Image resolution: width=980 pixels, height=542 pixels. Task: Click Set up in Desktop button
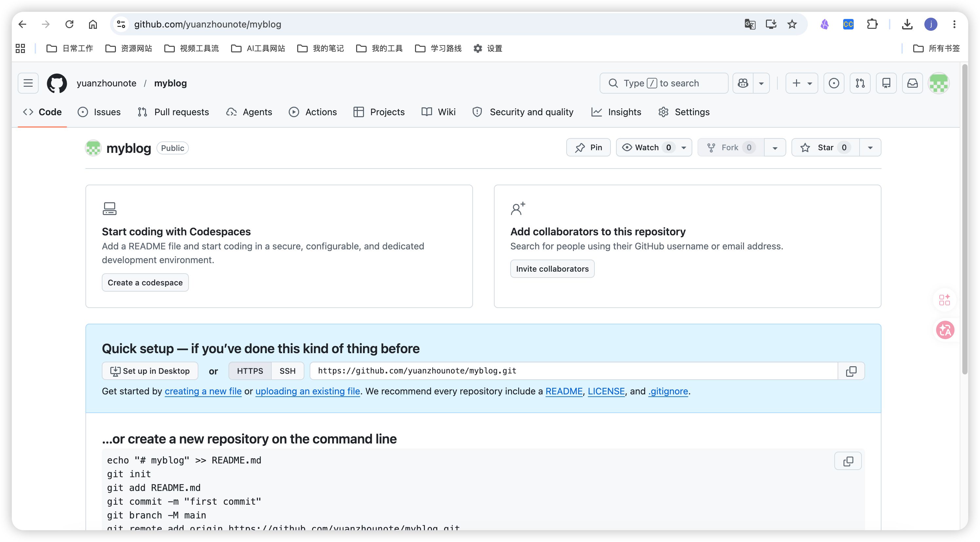[150, 370]
